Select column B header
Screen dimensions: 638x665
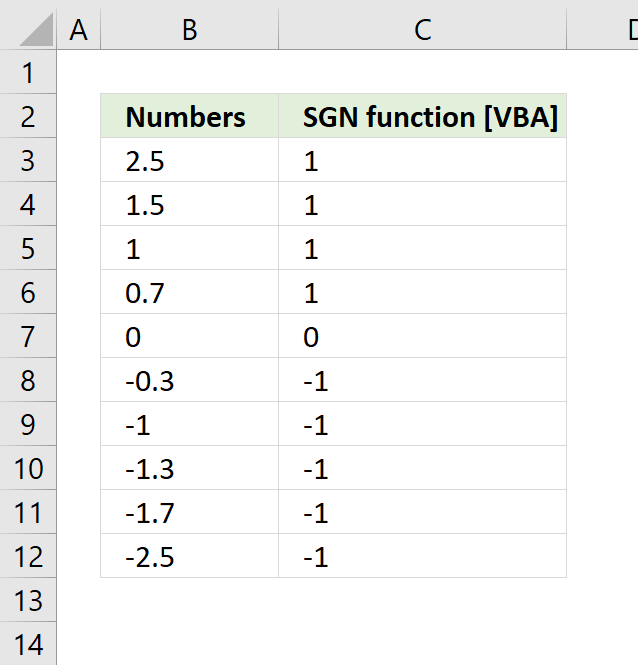click(189, 30)
